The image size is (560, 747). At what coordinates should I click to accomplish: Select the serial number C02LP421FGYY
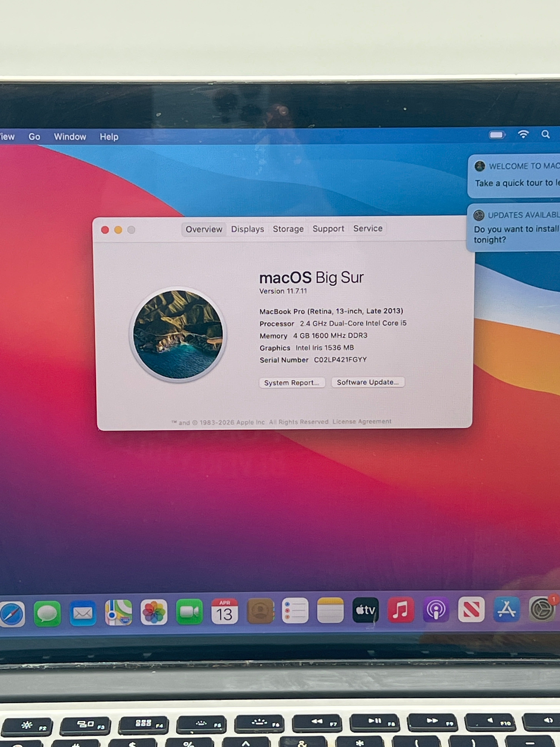340,360
